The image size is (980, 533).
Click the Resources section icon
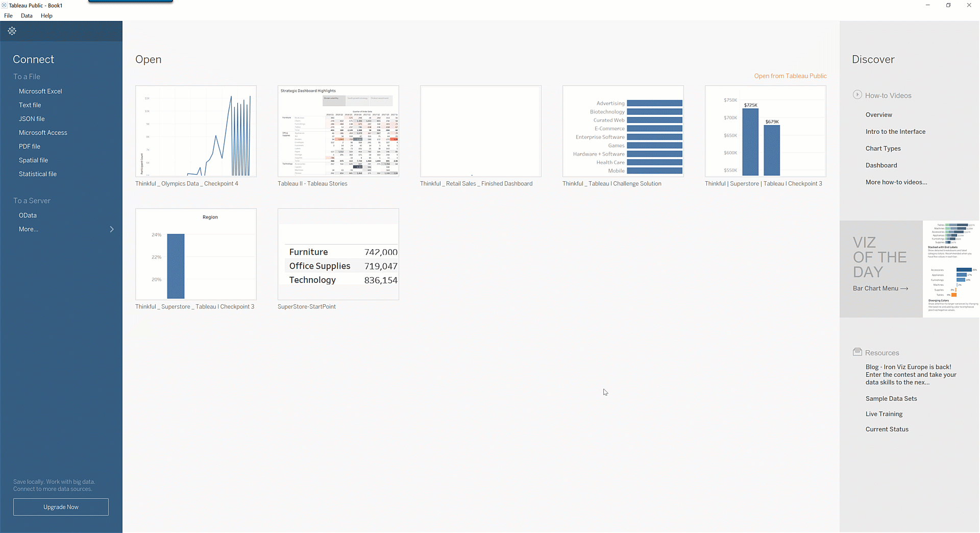[857, 352]
